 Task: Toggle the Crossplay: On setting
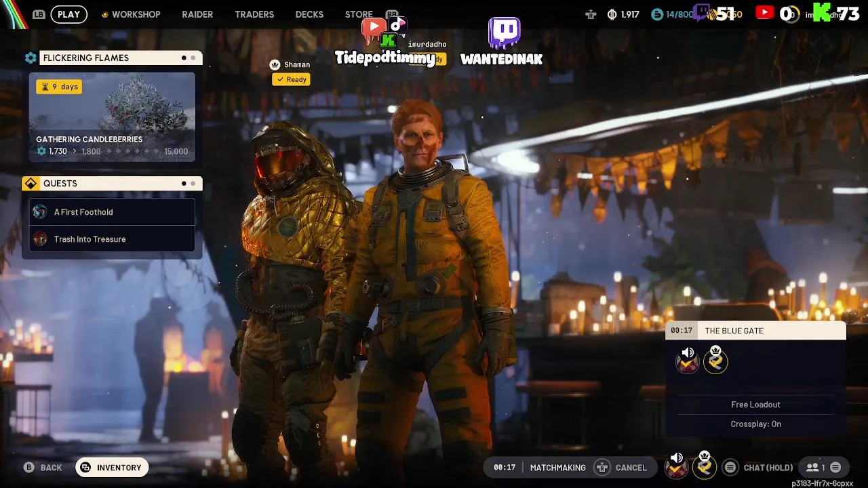755,424
